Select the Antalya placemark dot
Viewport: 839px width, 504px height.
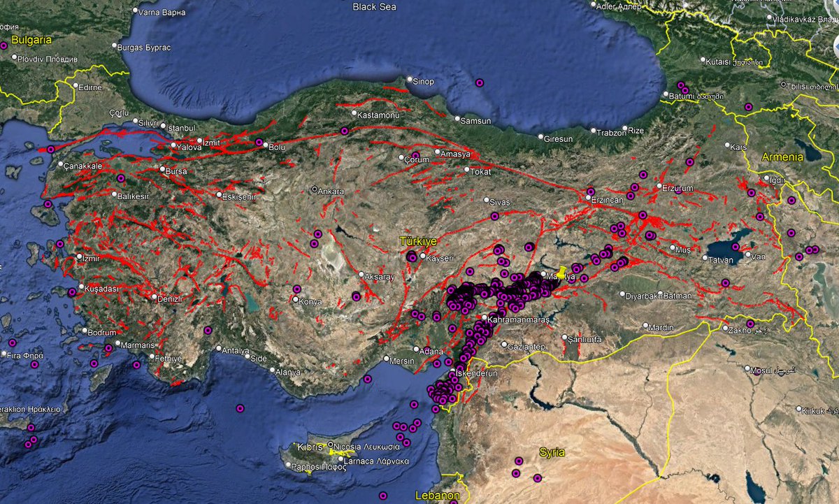click(219, 348)
